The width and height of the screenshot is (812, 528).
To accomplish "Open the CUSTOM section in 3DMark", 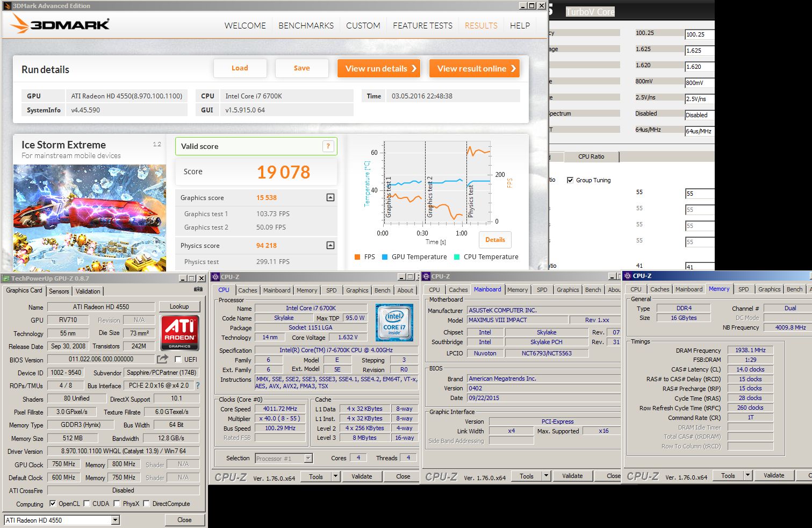I will pyautogui.click(x=363, y=25).
